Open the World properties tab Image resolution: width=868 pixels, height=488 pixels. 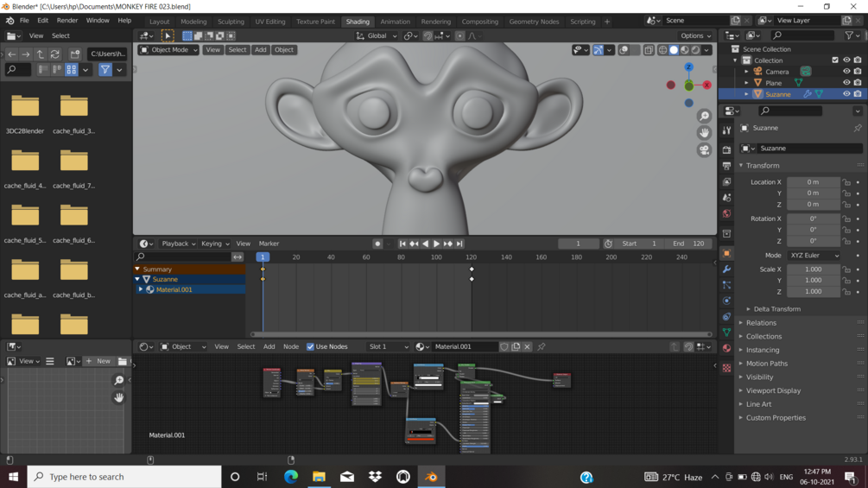[727, 213]
